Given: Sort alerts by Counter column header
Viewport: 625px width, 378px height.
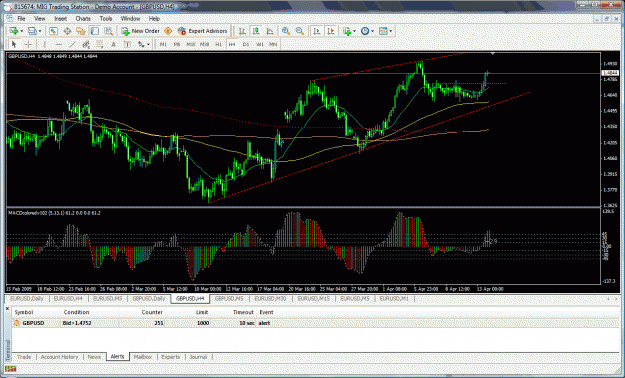Looking at the screenshot, I should [x=152, y=312].
